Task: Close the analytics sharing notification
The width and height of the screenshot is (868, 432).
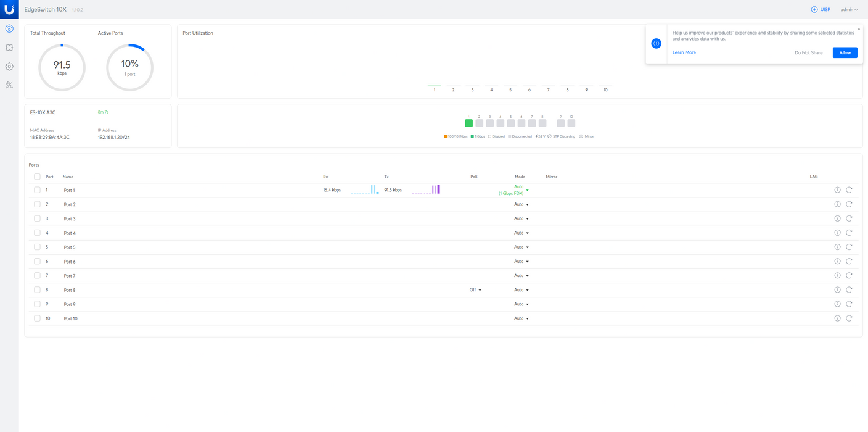Action: click(x=859, y=29)
